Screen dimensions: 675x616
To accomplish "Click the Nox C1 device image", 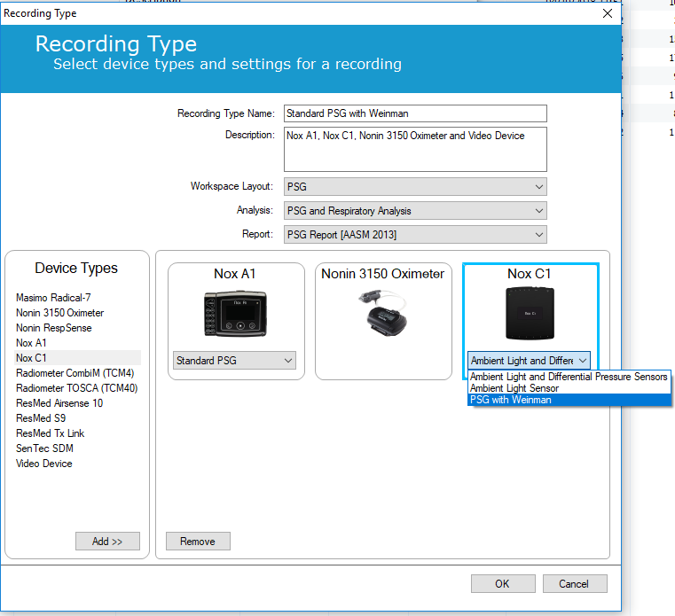I will (530, 314).
